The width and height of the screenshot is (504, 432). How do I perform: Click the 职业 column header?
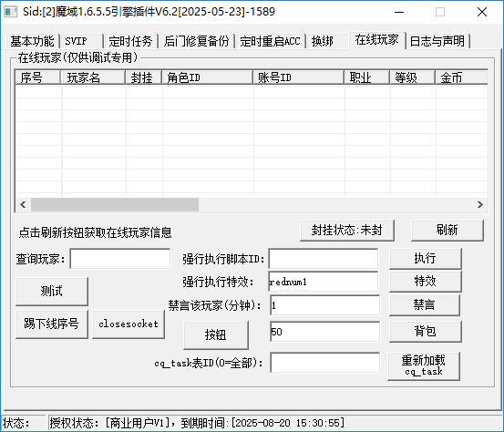coord(367,77)
